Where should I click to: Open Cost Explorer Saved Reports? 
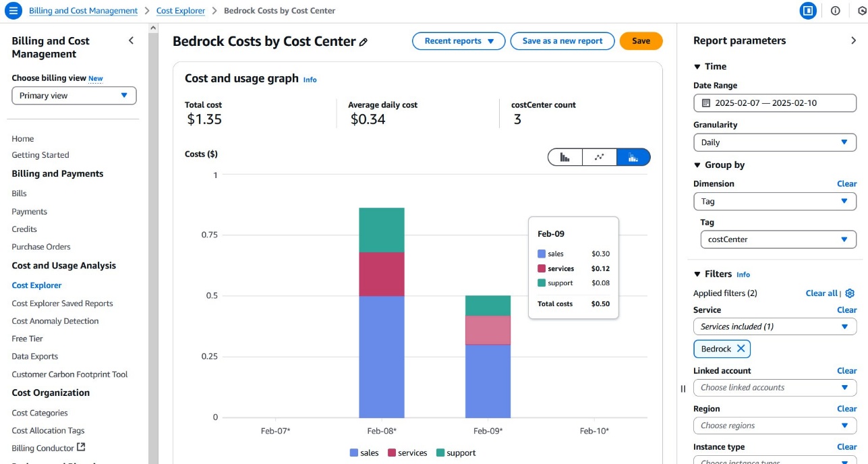62,303
